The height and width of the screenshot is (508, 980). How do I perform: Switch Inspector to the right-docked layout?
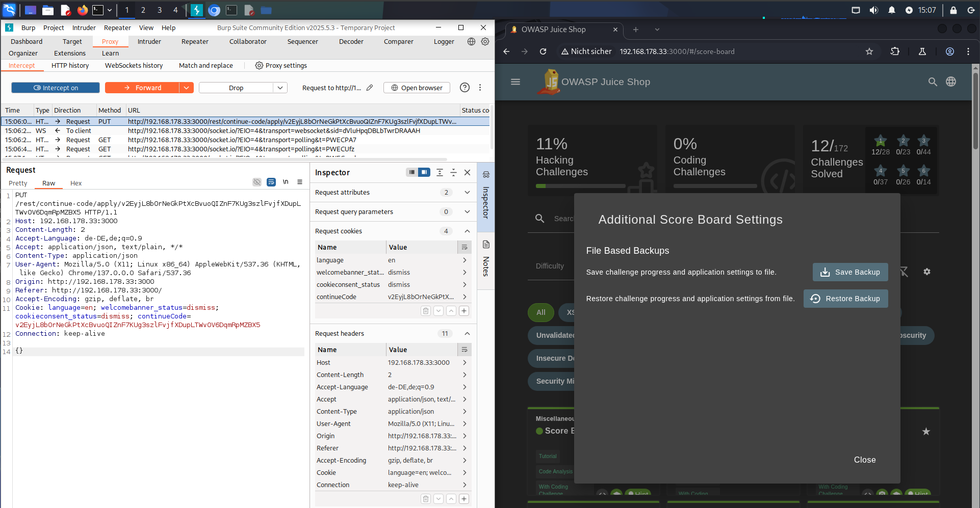click(x=424, y=172)
